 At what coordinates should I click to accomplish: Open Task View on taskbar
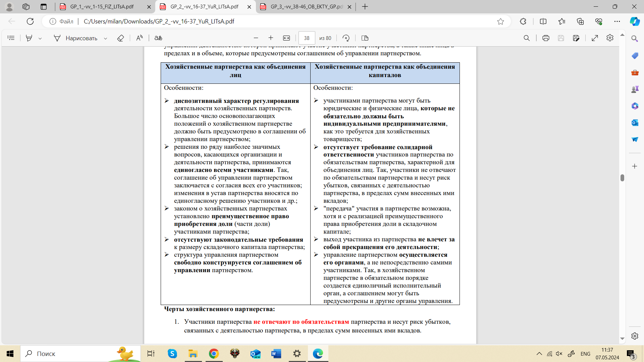[x=151, y=354]
